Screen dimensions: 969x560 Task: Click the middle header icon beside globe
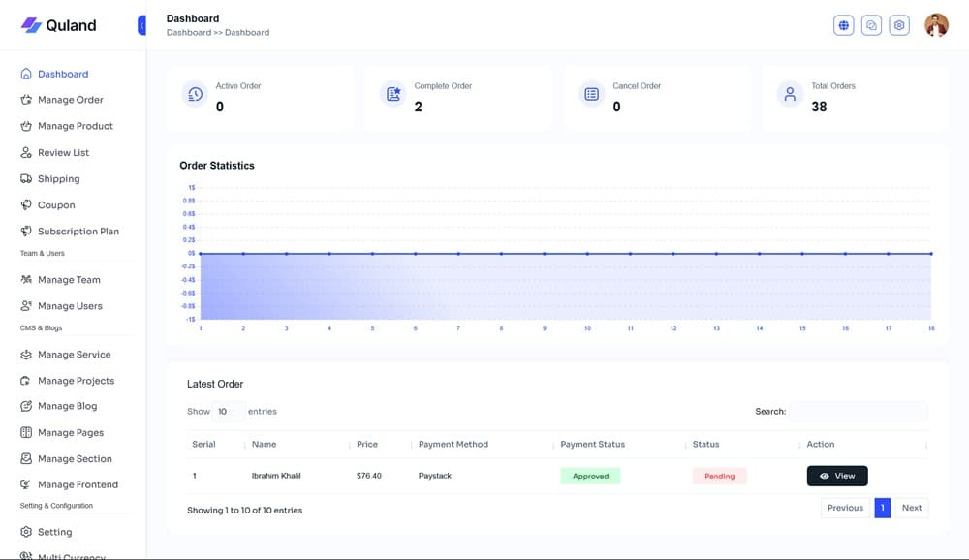tap(872, 25)
